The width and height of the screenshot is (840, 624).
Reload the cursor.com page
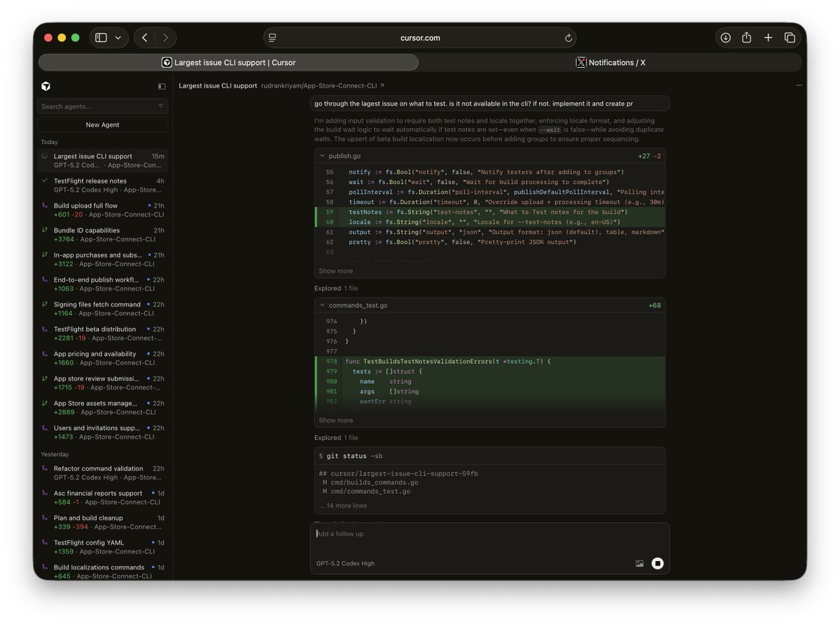click(x=568, y=38)
